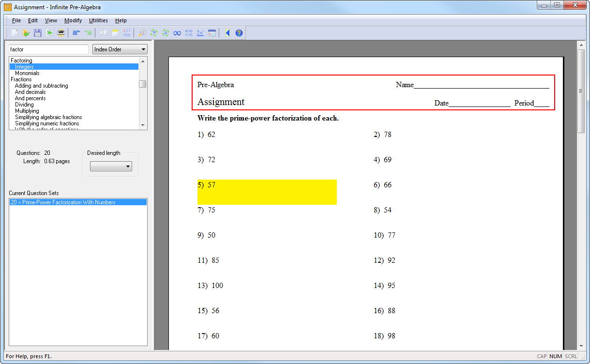Select the And percents topic

[30, 98]
